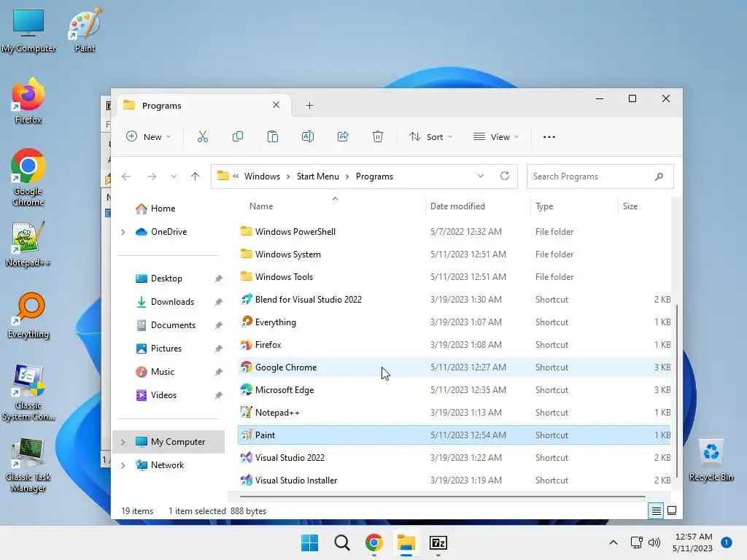The width and height of the screenshot is (747, 560).
Task: Open Chrome from the taskbar
Action: [x=374, y=542]
